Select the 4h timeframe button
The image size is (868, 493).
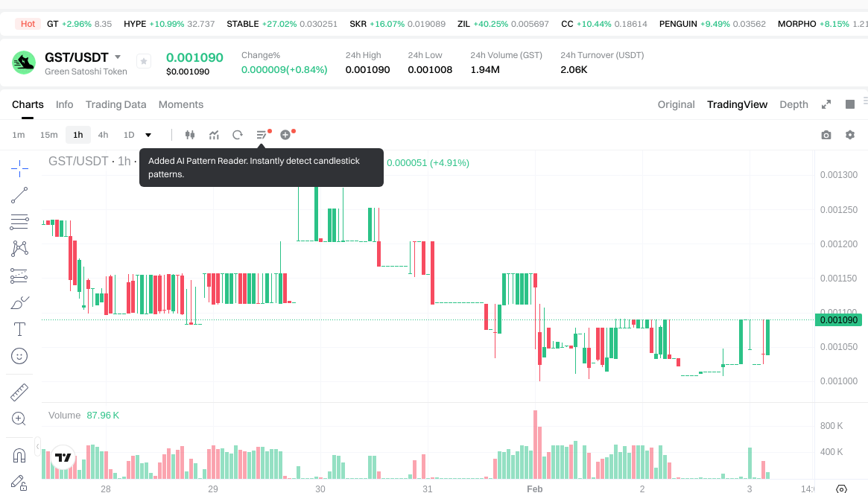coord(103,135)
